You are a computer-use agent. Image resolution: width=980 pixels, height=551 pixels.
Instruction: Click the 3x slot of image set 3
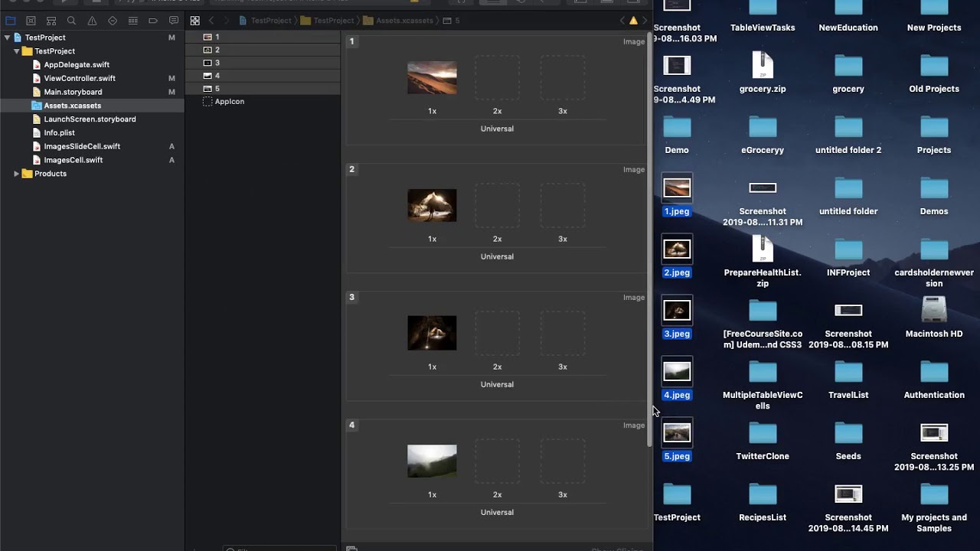click(x=563, y=333)
